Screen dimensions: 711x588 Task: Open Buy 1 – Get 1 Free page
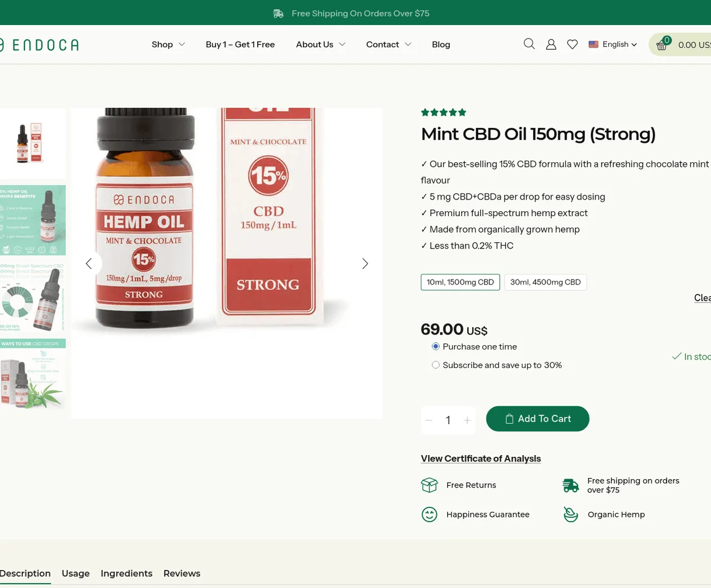(240, 44)
